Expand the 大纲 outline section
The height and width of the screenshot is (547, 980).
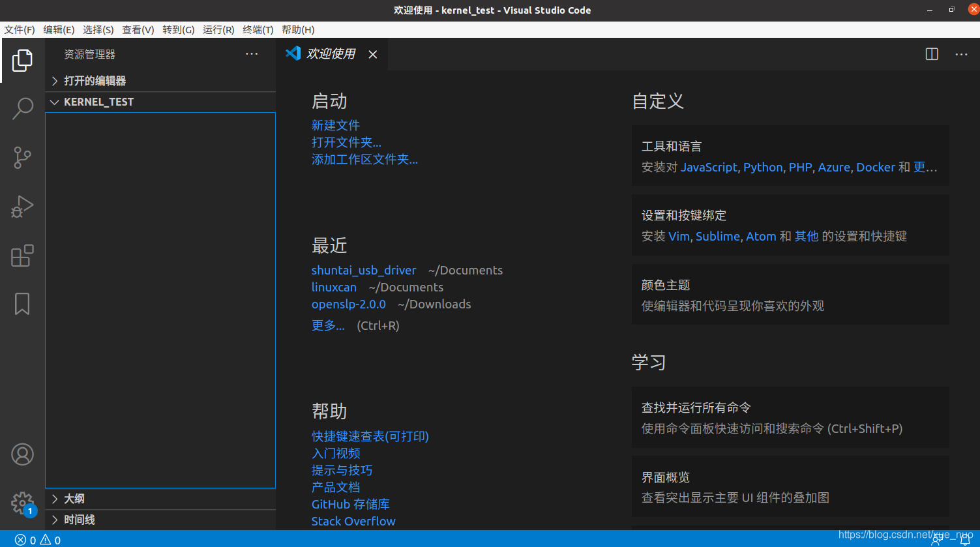pyautogui.click(x=160, y=499)
